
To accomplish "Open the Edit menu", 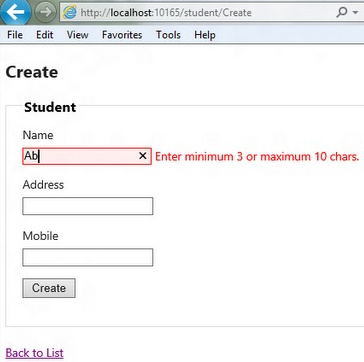I will (45, 35).
